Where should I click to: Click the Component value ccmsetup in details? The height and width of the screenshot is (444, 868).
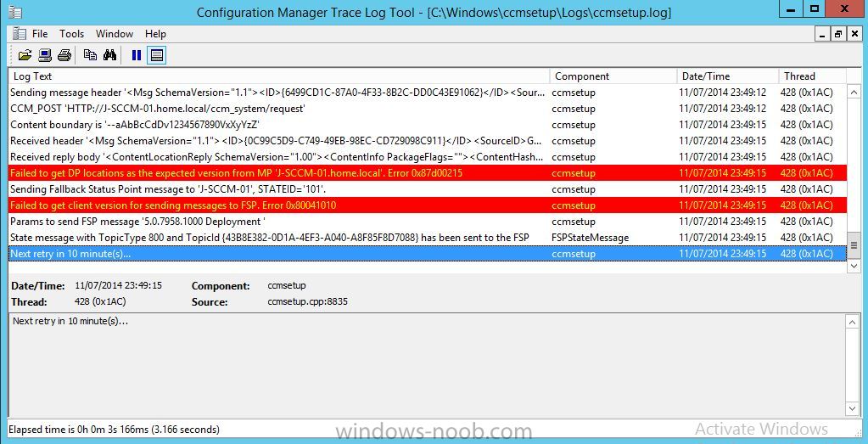tap(286, 285)
